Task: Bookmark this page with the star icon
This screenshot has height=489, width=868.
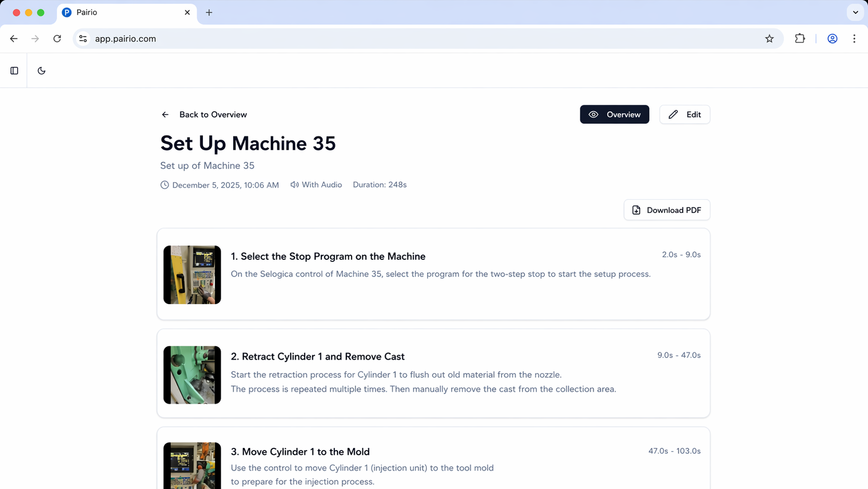Action: point(769,38)
